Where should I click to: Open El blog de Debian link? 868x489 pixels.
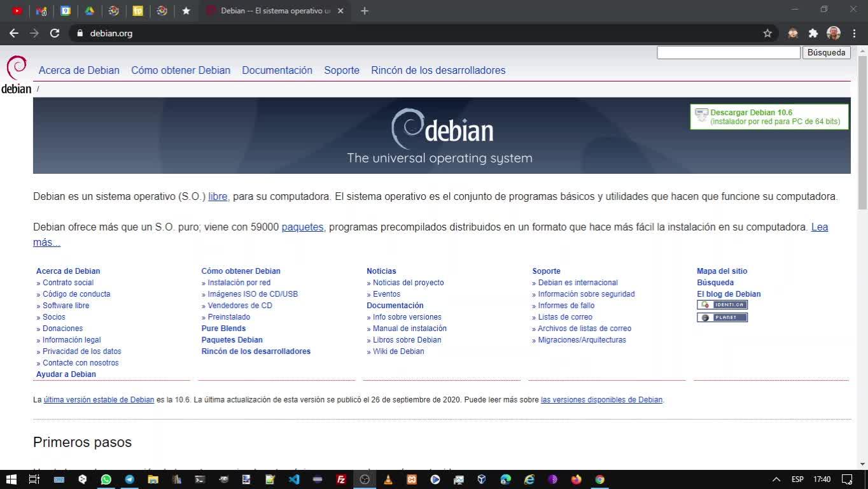pyautogui.click(x=729, y=294)
